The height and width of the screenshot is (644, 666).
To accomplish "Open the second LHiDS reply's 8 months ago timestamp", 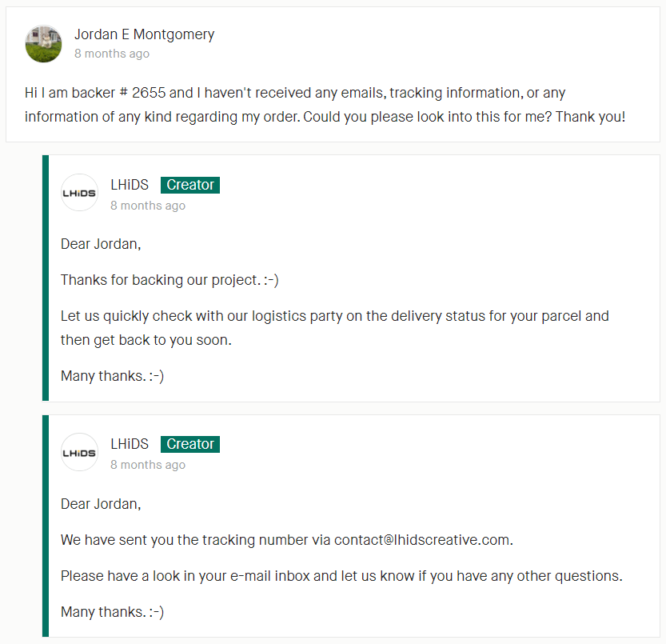I will pos(148,465).
